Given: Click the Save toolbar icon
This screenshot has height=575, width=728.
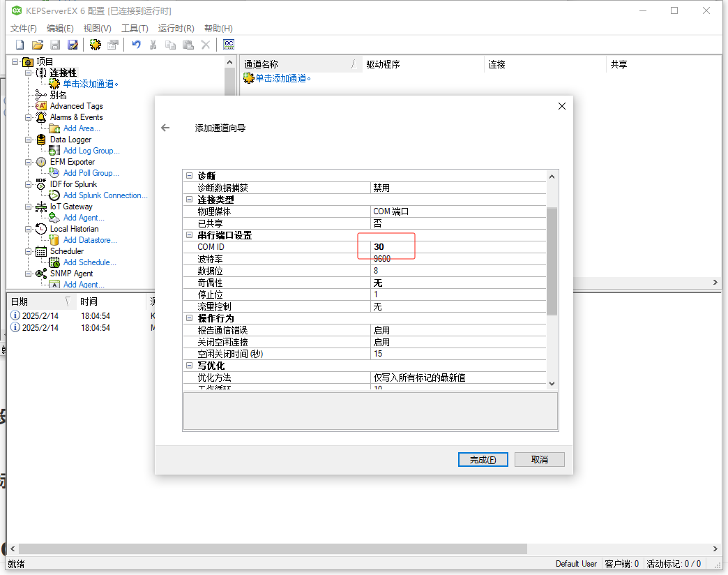Looking at the screenshot, I should click(x=55, y=45).
